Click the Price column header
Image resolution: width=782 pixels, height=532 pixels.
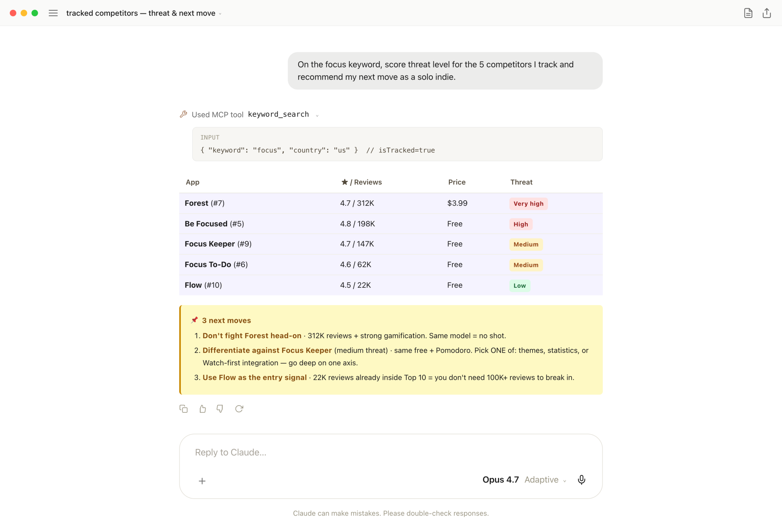(457, 182)
